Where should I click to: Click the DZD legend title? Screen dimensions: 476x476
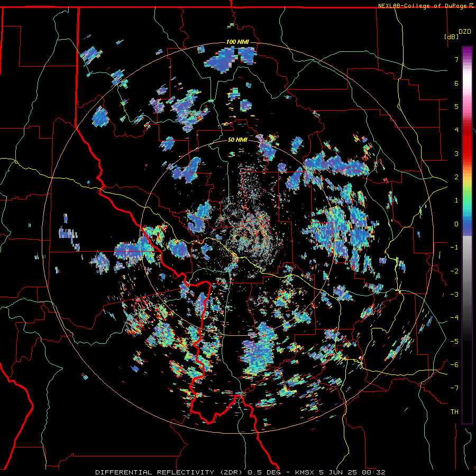point(465,32)
